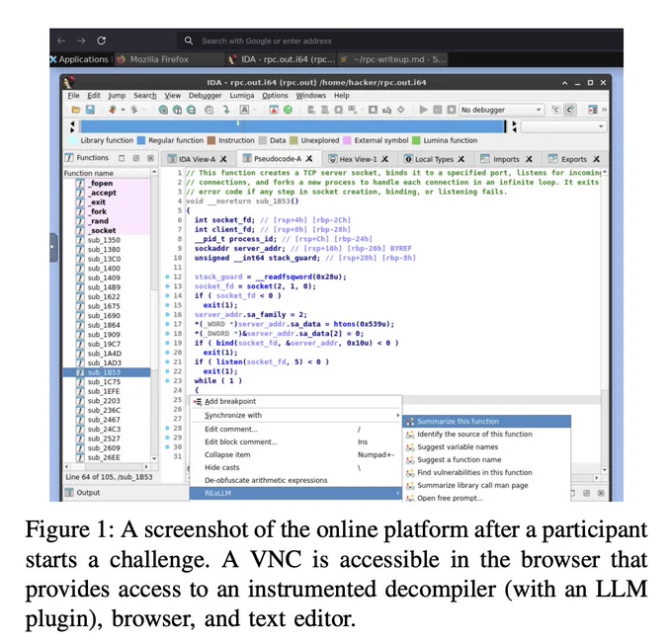This screenshot has height=641, width=672.
Task: Click the first teal circle toolbar icon
Action: click(163, 110)
